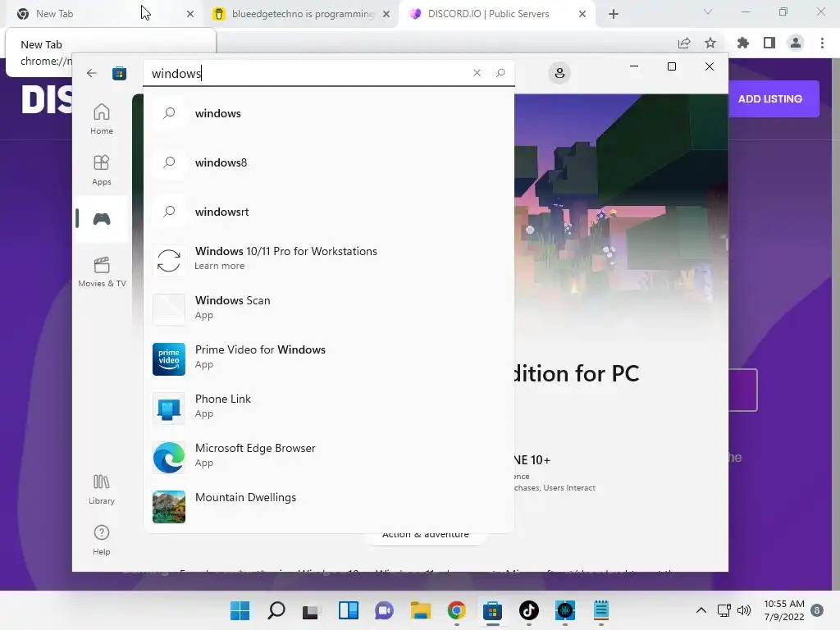Click the Action & adventure tag
The width and height of the screenshot is (840, 630).
[426, 536]
